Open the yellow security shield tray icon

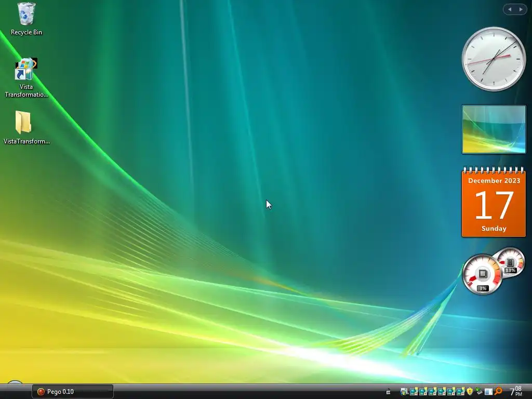(470, 391)
